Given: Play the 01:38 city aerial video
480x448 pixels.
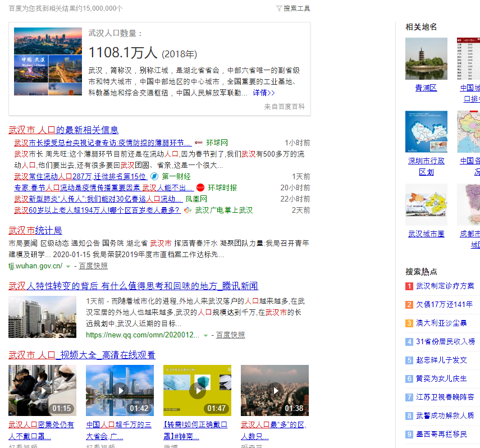Looking at the screenshot, I should (275, 390).
